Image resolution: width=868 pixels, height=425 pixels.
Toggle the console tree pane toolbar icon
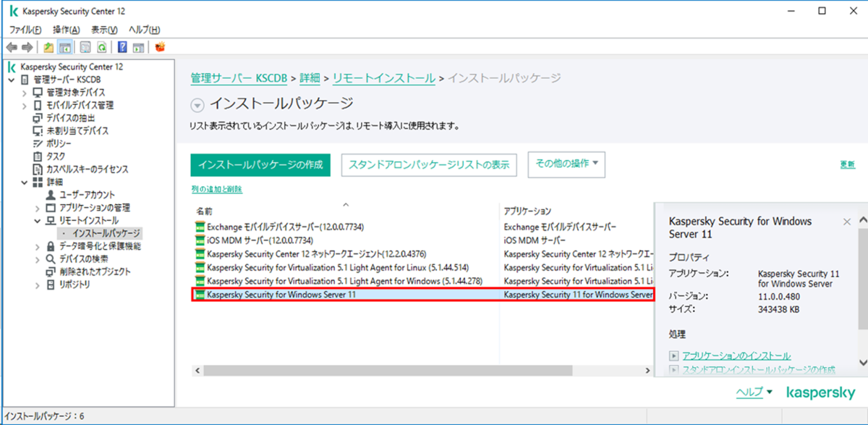(x=64, y=47)
